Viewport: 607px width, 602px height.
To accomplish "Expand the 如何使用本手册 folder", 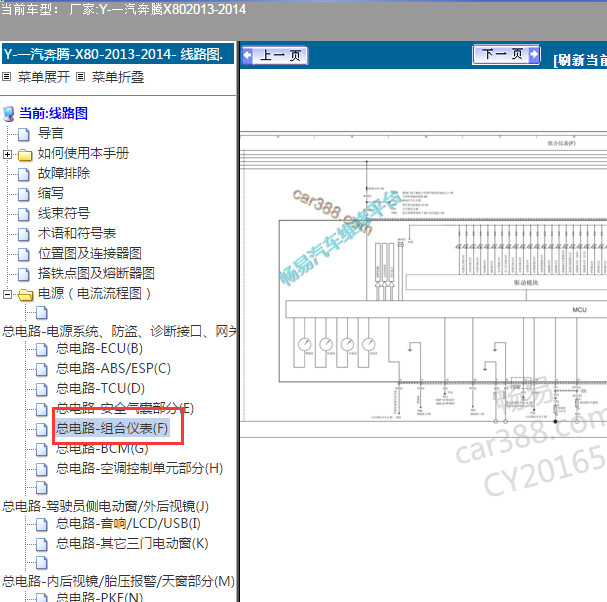I will pyautogui.click(x=7, y=154).
